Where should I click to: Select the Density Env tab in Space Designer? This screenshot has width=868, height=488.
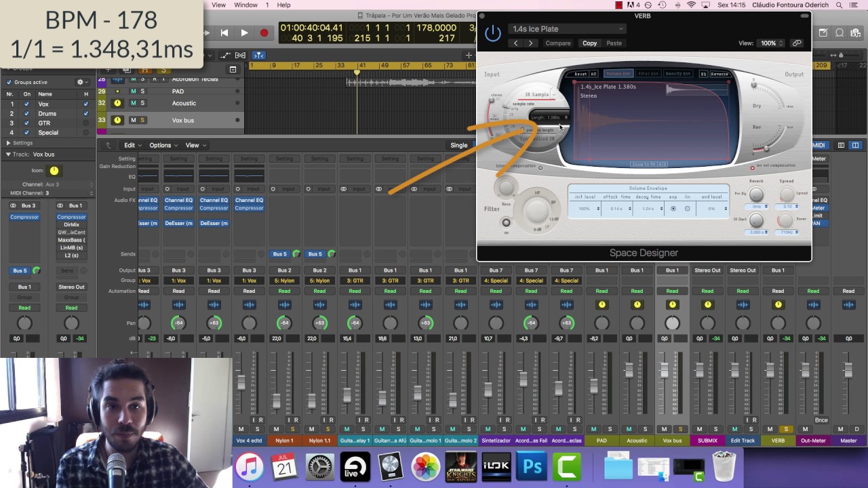click(x=677, y=74)
